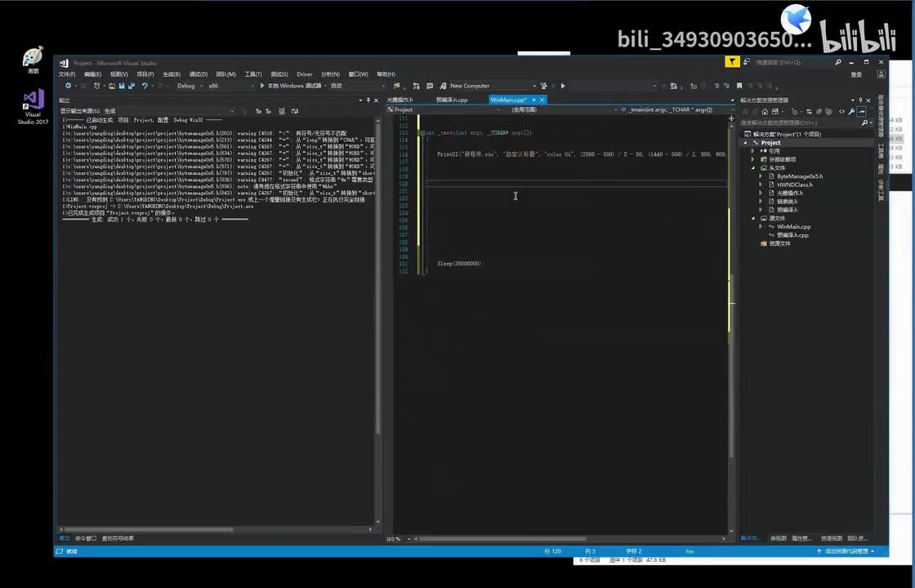Screen dimensions: 915x588
Task: Switch to the 查找符号结果 bottom tab
Action: (118, 538)
